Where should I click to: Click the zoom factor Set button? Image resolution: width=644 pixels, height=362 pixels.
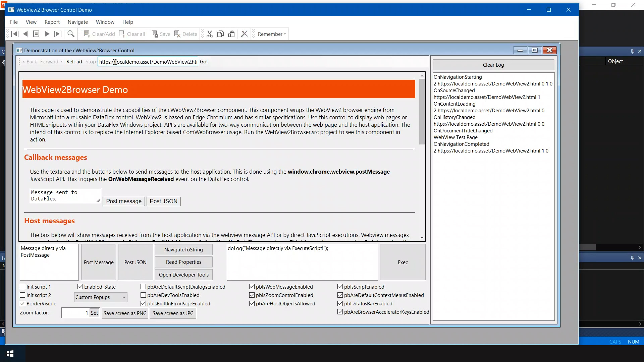coord(95,313)
